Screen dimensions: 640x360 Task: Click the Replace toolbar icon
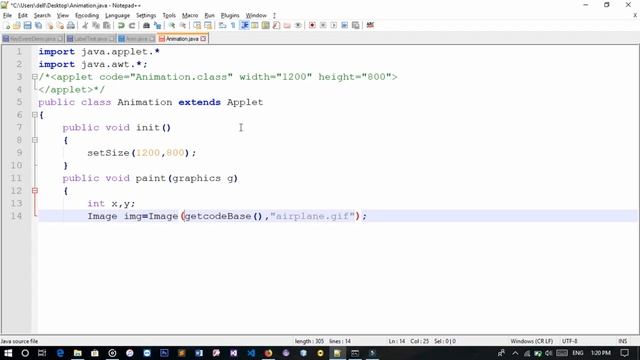click(x=157, y=25)
